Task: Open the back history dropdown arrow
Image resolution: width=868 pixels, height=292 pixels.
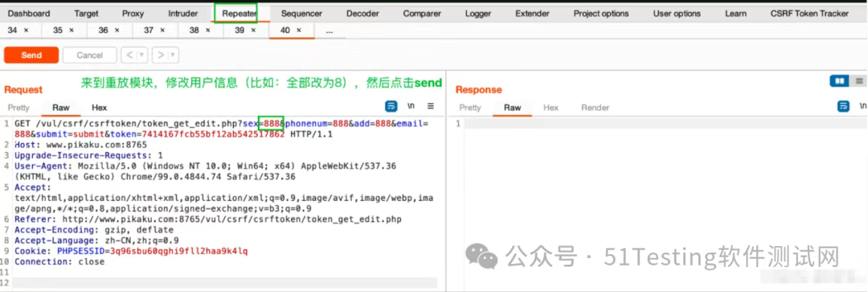Action: pyautogui.click(x=142, y=55)
